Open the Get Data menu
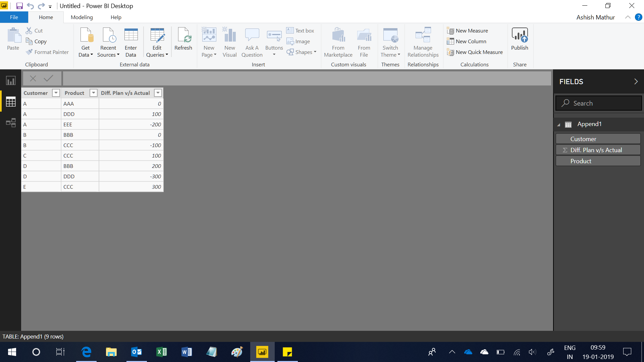 coord(86,42)
